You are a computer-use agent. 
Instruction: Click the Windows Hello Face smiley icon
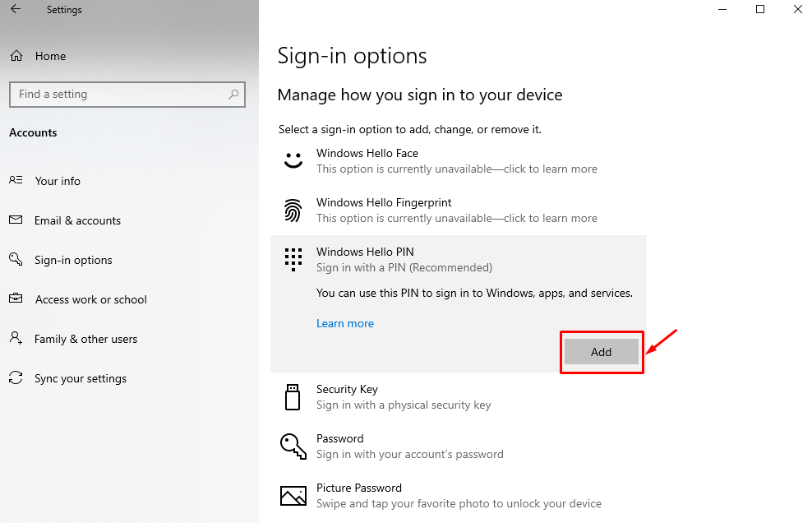point(293,160)
